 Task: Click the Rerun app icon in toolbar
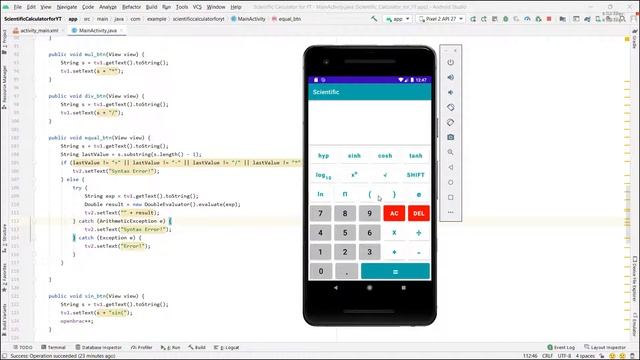473,19
